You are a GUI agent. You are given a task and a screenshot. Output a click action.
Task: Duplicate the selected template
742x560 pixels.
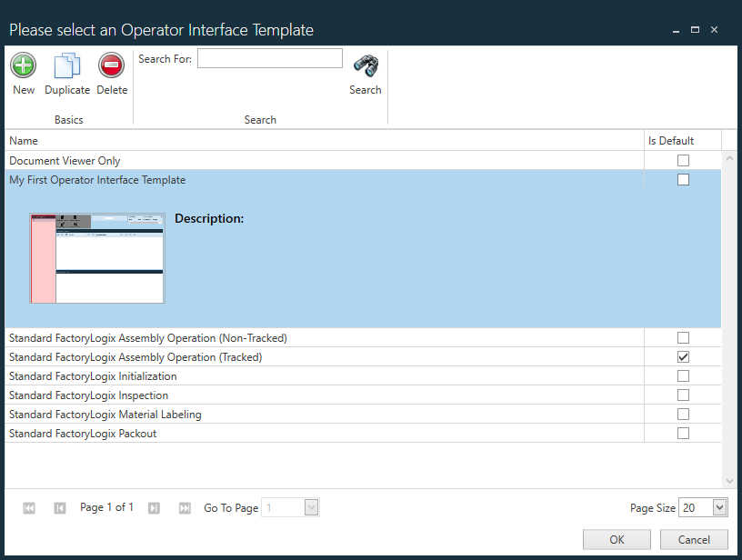click(67, 65)
